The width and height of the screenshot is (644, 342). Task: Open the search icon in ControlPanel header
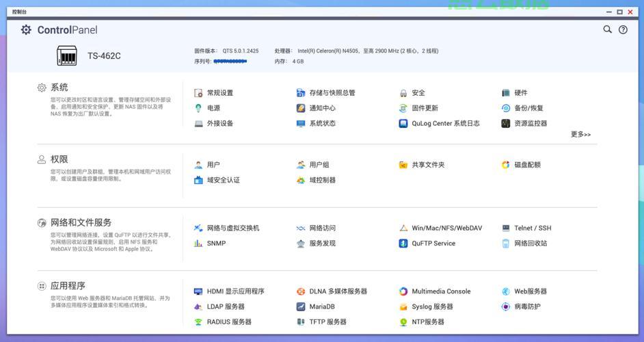(607, 29)
